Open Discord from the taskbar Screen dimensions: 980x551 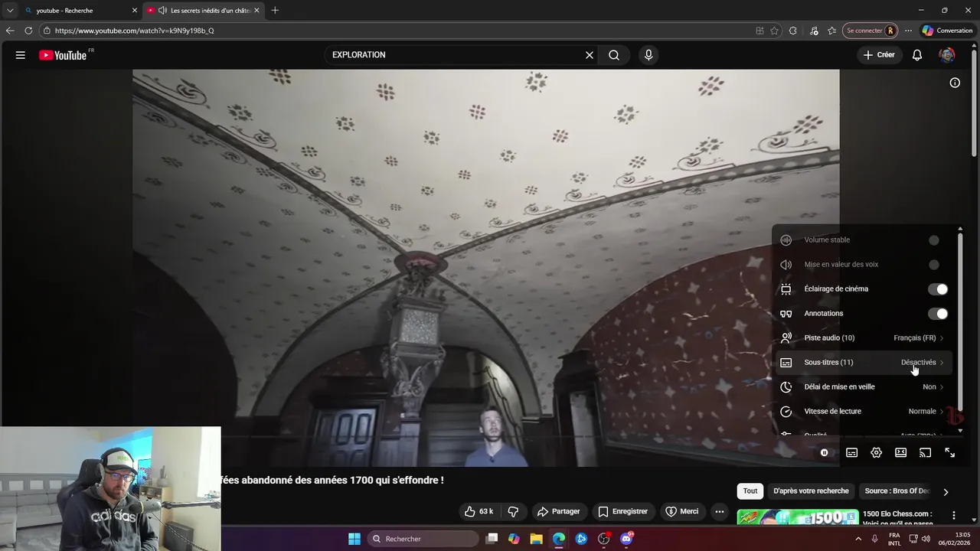626,539
